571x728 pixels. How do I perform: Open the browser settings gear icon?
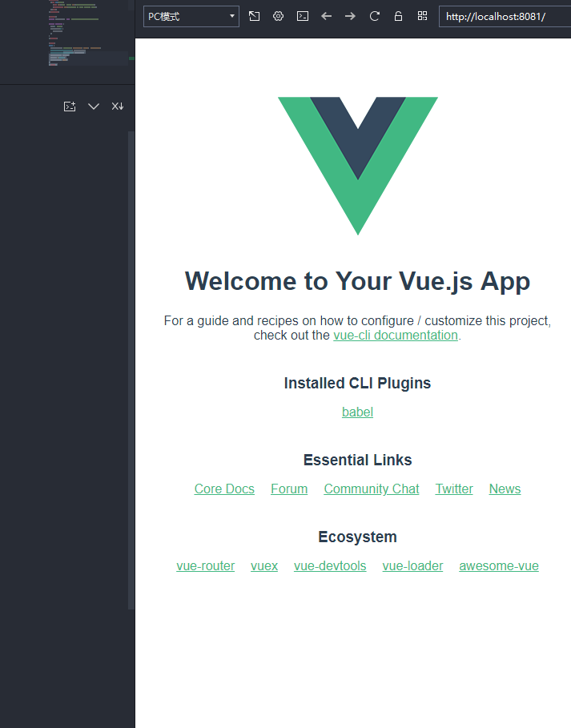coord(278,16)
